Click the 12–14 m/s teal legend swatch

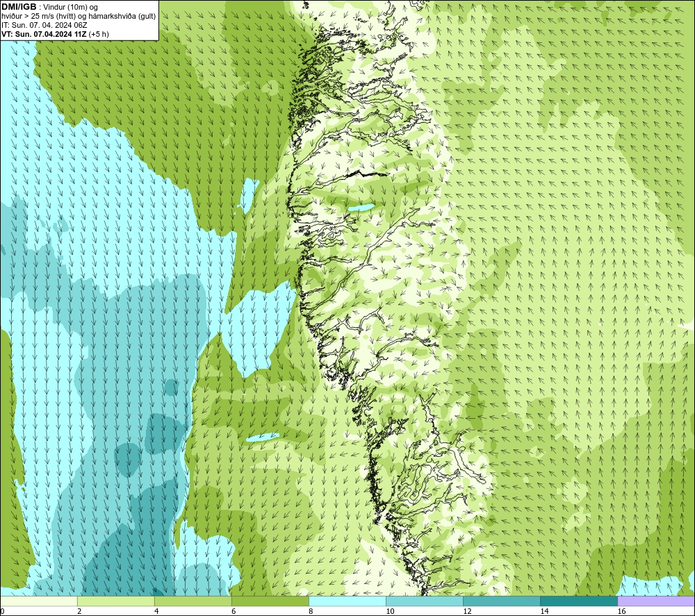click(x=502, y=601)
